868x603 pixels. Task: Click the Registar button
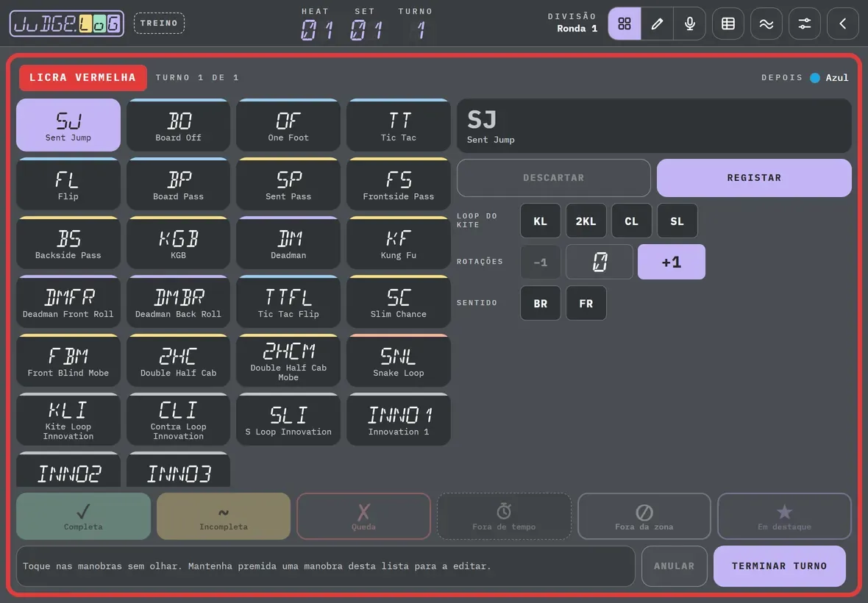pos(754,177)
